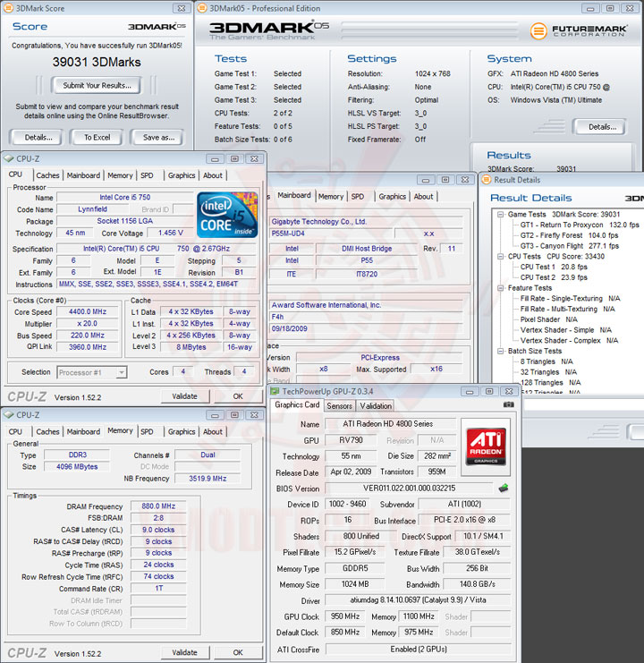Click the GPU Clock 950 MHz field
Screen dimensions: 644x663
(345, 616)
